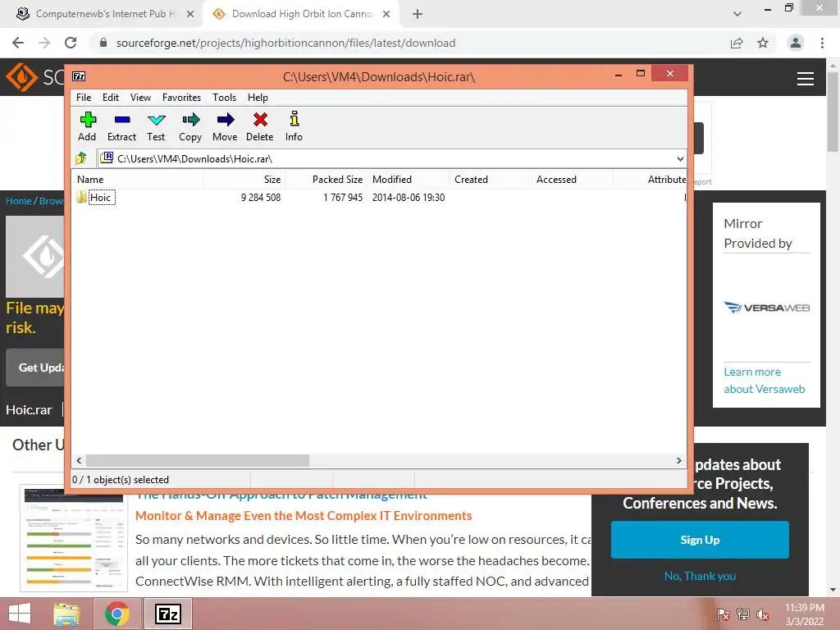Click the VersaWeb mirror logo
This screenshot has width=840, height=630.
click(x=767, y=308)
